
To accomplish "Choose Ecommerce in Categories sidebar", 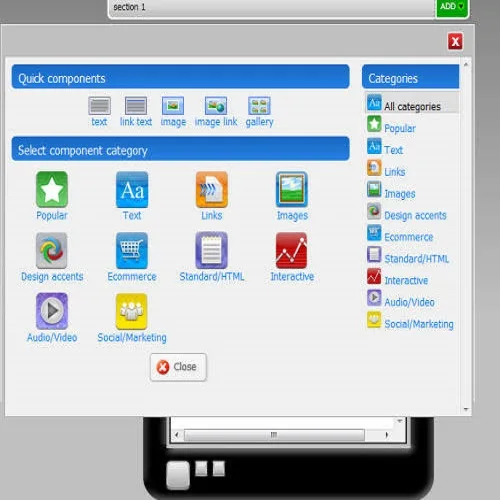I will point(409,237).
